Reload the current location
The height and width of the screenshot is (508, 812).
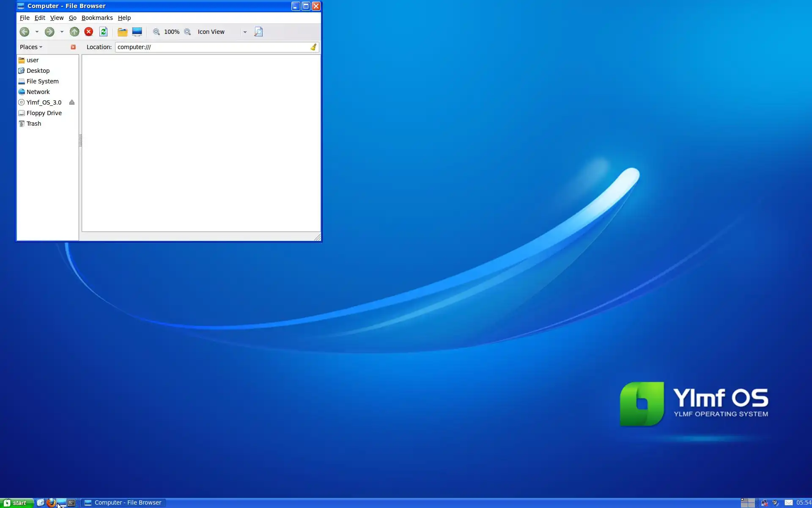point(103,32)
